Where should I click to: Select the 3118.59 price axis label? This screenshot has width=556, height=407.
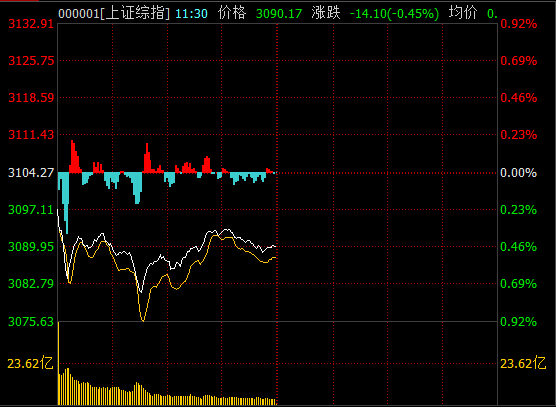(31, 97)
